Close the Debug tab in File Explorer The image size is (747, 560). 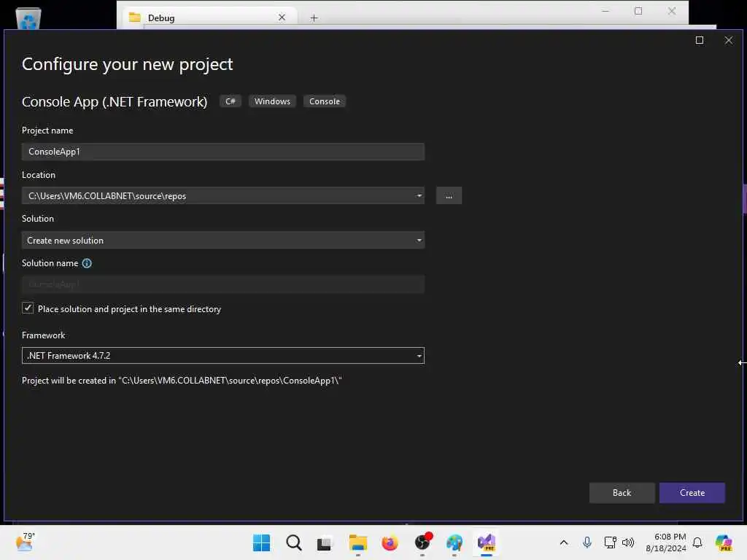[x=282, y=17]
